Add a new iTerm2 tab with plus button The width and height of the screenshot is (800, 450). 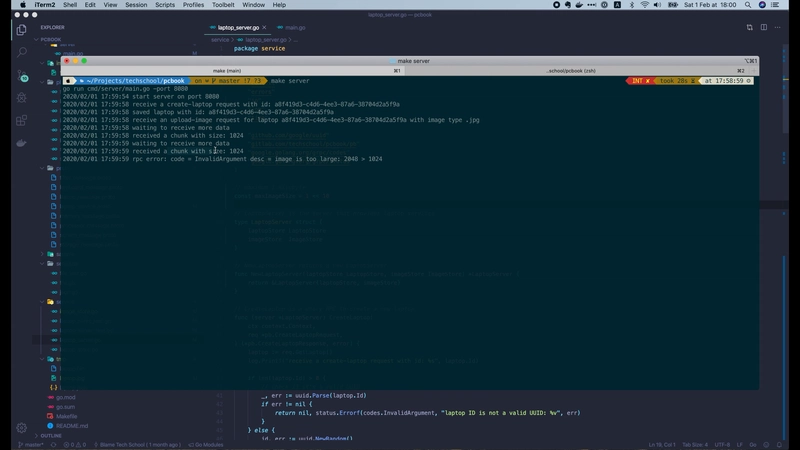[754, 71]
